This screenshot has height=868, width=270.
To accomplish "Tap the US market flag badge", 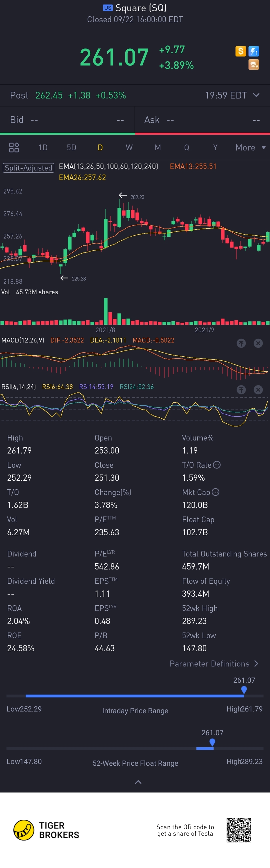I will pos(108,8).
